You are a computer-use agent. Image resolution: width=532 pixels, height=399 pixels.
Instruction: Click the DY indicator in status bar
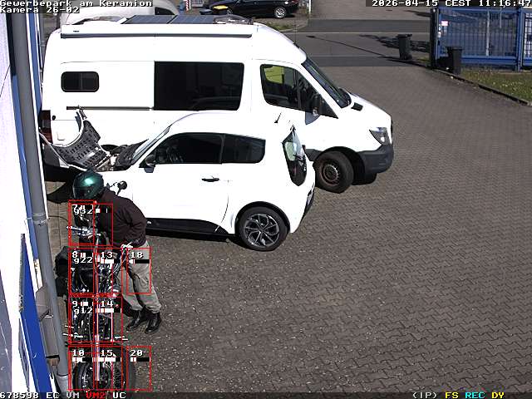click(497, 395)
